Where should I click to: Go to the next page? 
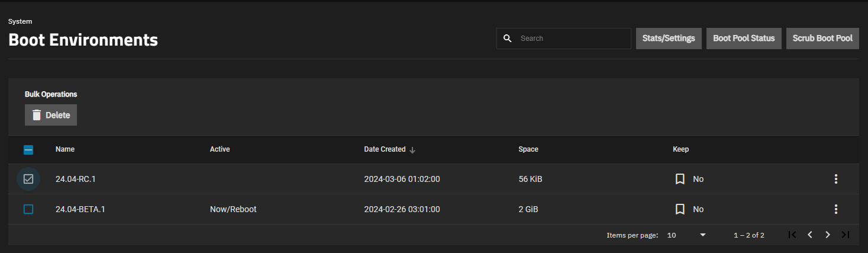828,235
